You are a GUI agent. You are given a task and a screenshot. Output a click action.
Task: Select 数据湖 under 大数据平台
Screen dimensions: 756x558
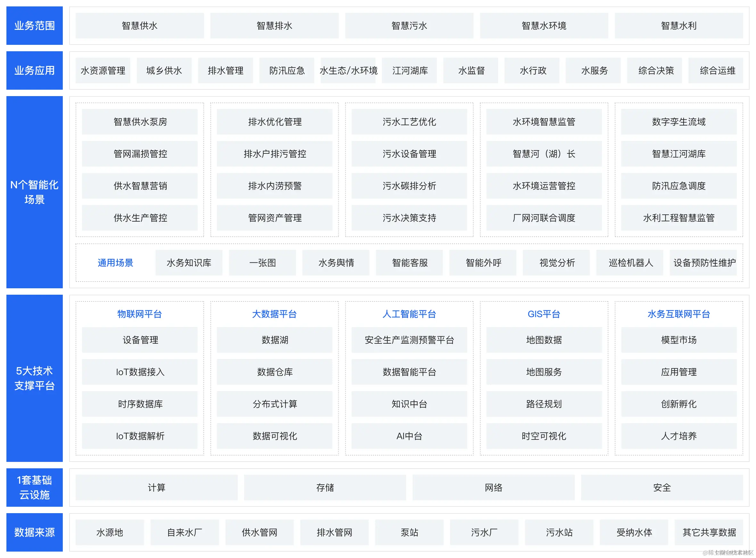pyautogui.click(x=274, y=340)
